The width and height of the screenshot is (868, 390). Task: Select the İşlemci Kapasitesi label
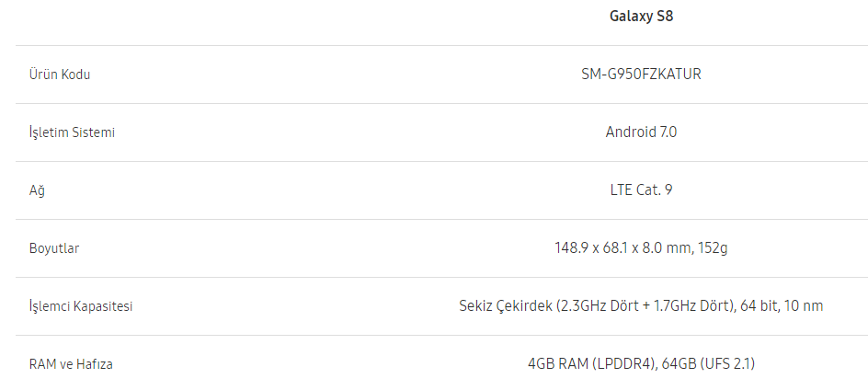pos(81,305)
